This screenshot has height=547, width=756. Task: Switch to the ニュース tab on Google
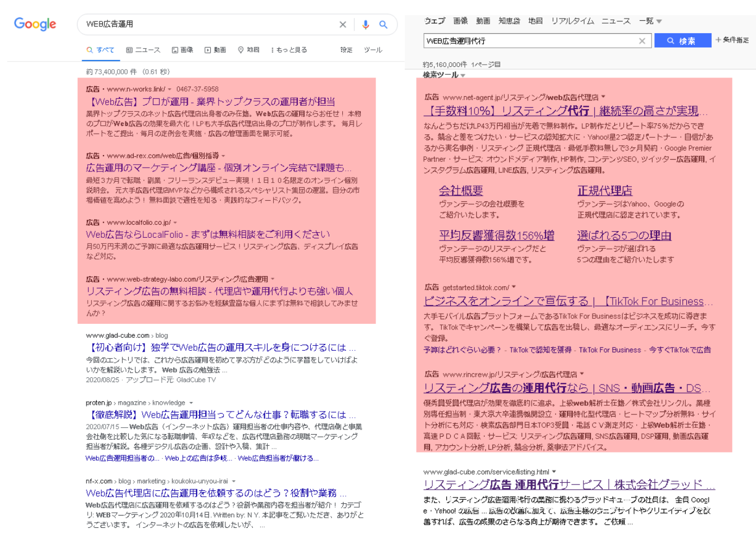pos(143,50)
